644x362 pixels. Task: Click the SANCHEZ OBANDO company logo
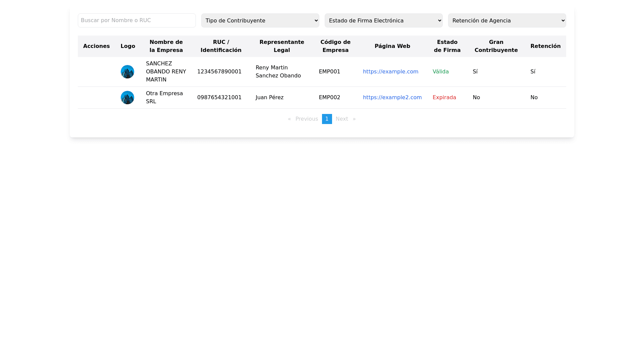click(x=127, y=72)
